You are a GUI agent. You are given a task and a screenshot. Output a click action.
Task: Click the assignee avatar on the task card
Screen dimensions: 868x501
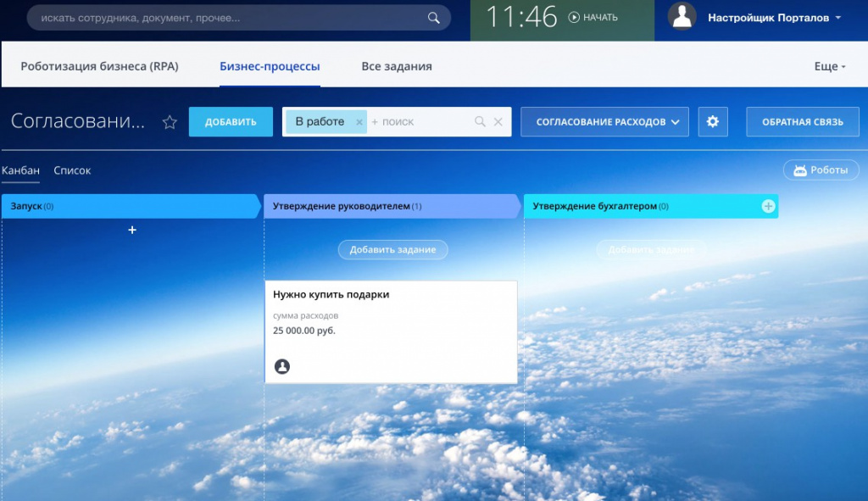coord(282,366)
